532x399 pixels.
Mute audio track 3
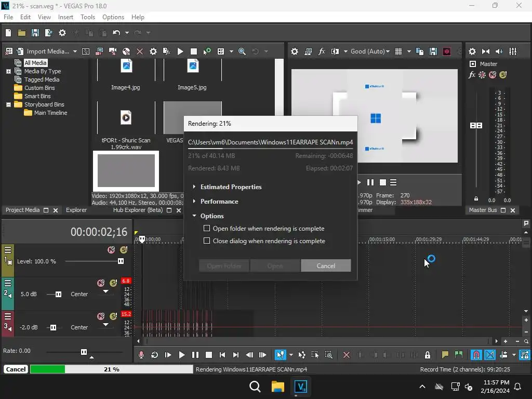pos(101,316)
